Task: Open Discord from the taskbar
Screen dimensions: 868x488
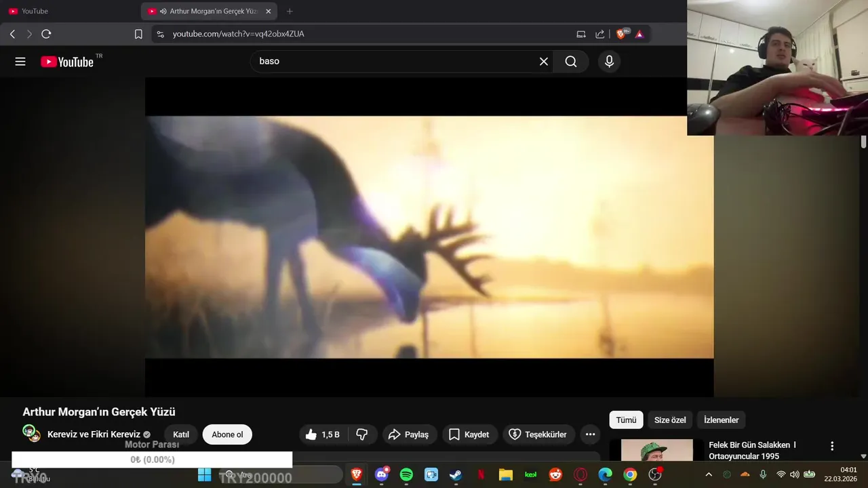Action: coord(382,474)
